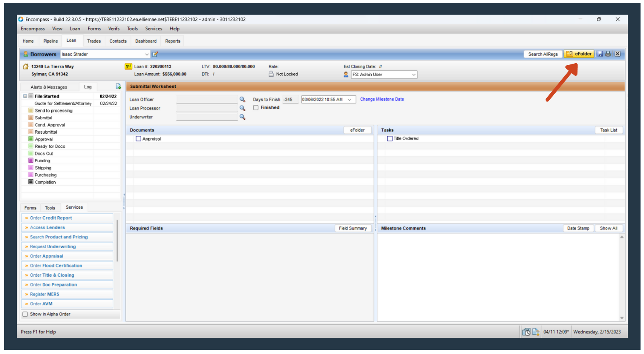Open Order Appraisal service
This screenshot has height=354, width=644.
pos(67,256)
